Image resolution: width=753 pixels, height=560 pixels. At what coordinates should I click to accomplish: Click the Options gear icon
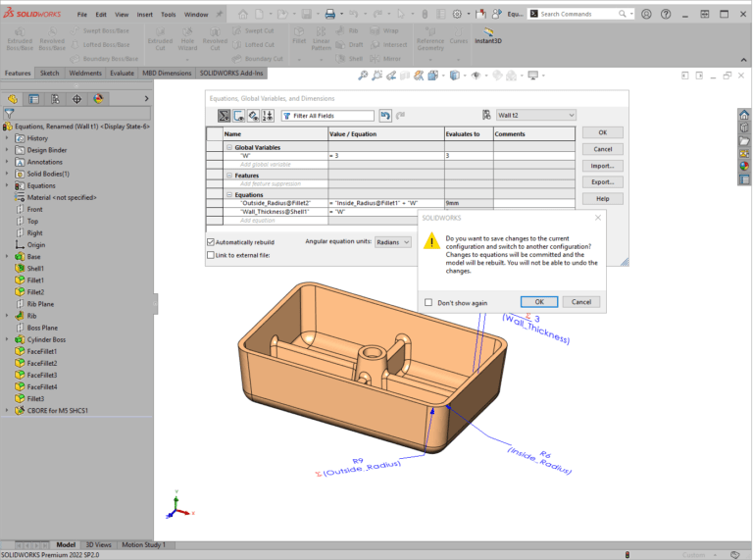pos(457,15)
